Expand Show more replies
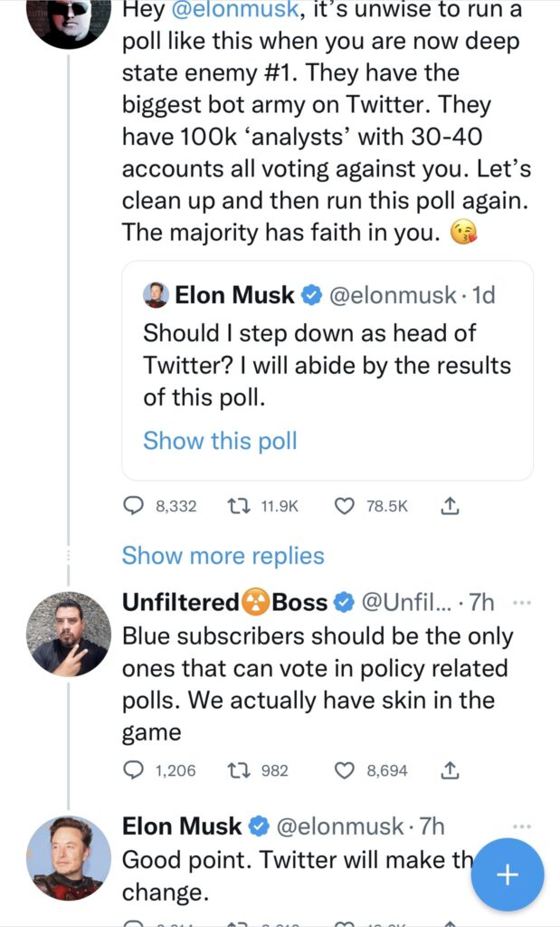The height and width of the screenshot is (927, 560). (x=223, y=555)
